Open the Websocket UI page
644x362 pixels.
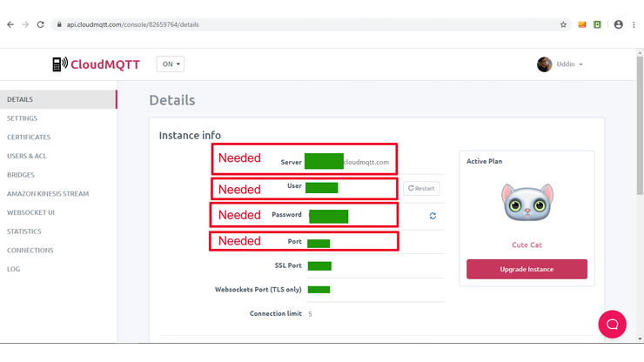(30, 212)
